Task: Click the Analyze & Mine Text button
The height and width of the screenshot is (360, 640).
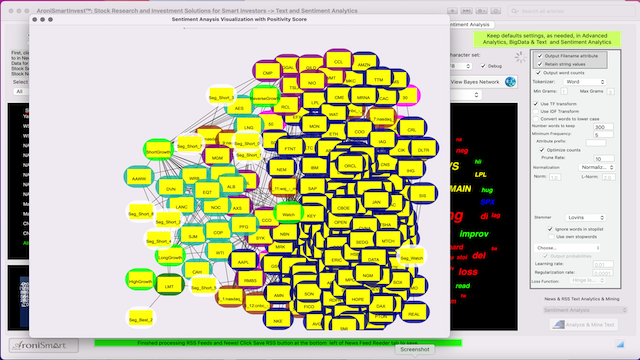Action: 584,324
